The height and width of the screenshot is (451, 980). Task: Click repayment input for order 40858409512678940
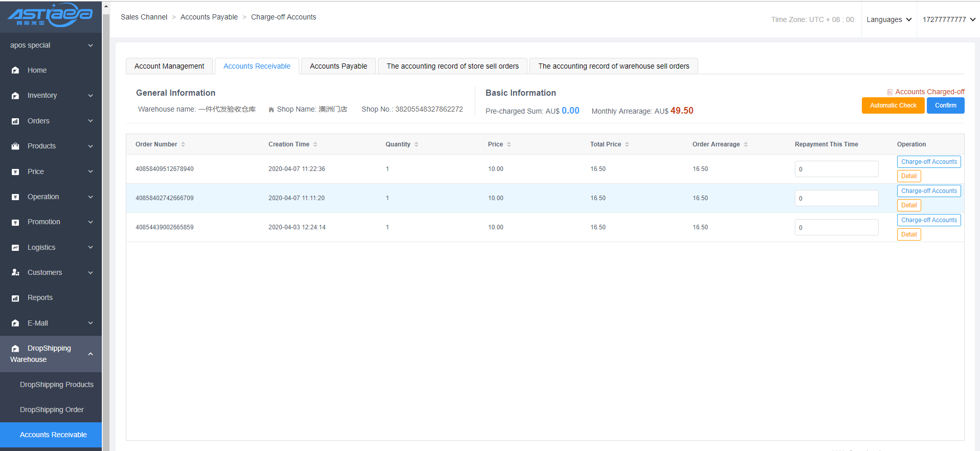click(x=836, y=169)
